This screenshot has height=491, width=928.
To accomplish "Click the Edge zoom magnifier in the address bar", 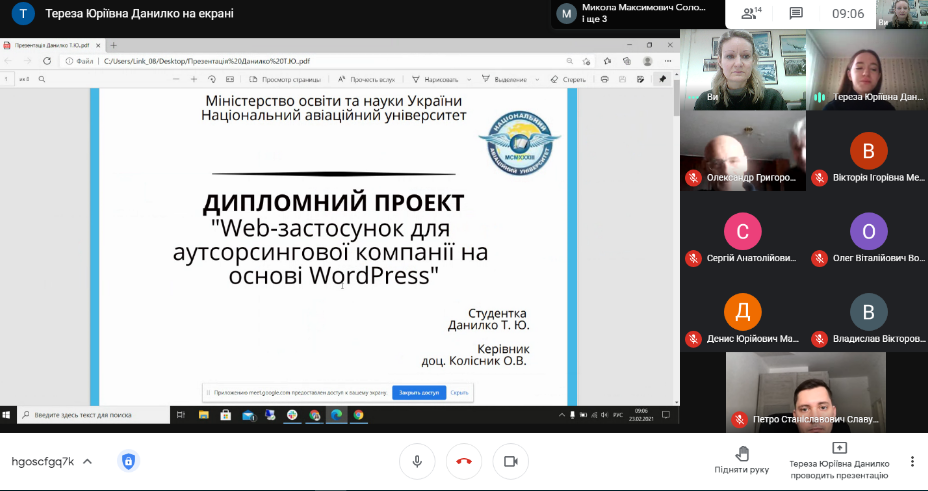I will coord(569,61).
